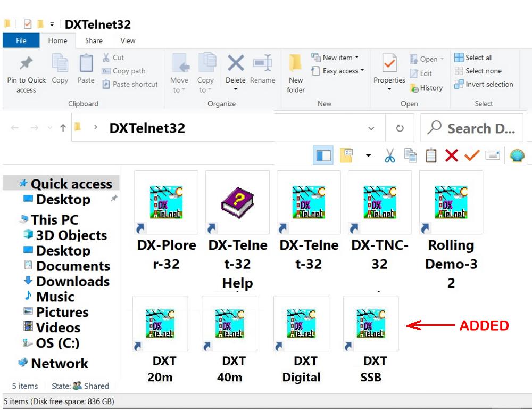This screenshot has height=410, width=532.
Task: Open the address bar history dropdown
Action: (371, 128)
